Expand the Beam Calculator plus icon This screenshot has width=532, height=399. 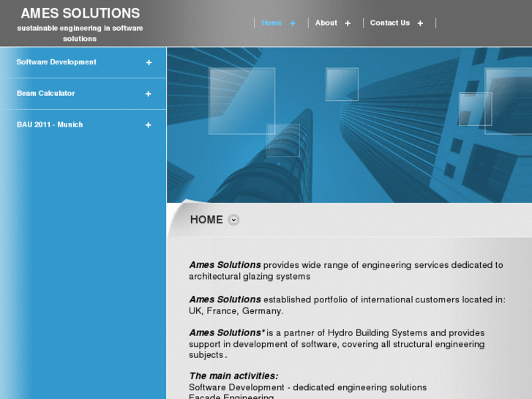coord(149,94)
